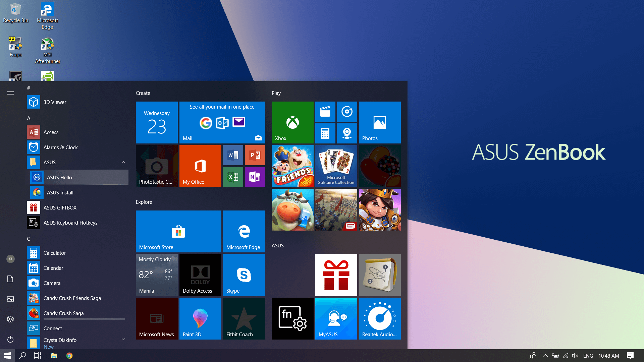Open the Xbox tile
This screenshot has height=362, width=644.
292,122
